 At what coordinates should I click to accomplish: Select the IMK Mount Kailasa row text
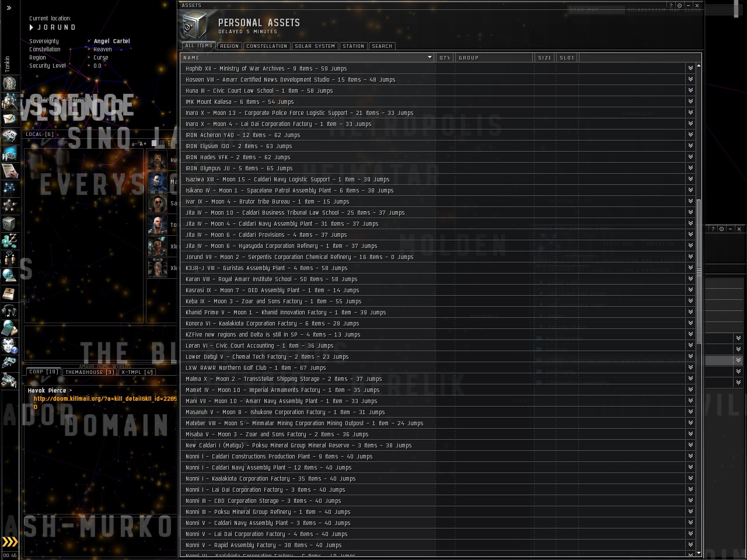click(239, 101)
